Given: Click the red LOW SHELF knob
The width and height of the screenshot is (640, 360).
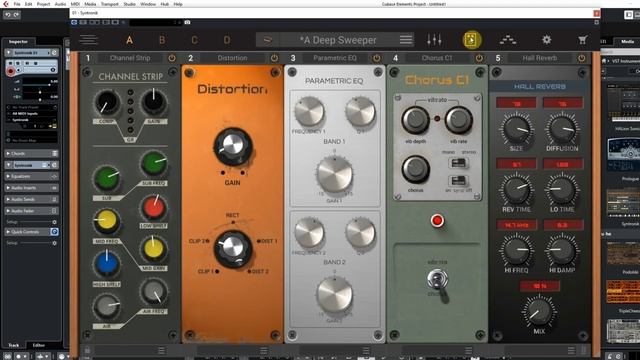Looking at the screenshot, I should (x=153, y=207).
